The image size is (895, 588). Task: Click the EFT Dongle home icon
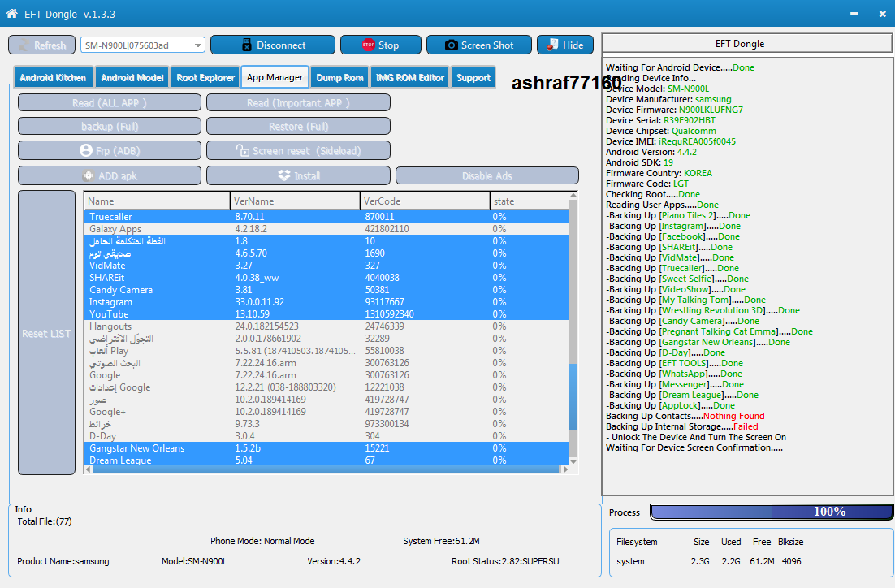tap(11, 13)
